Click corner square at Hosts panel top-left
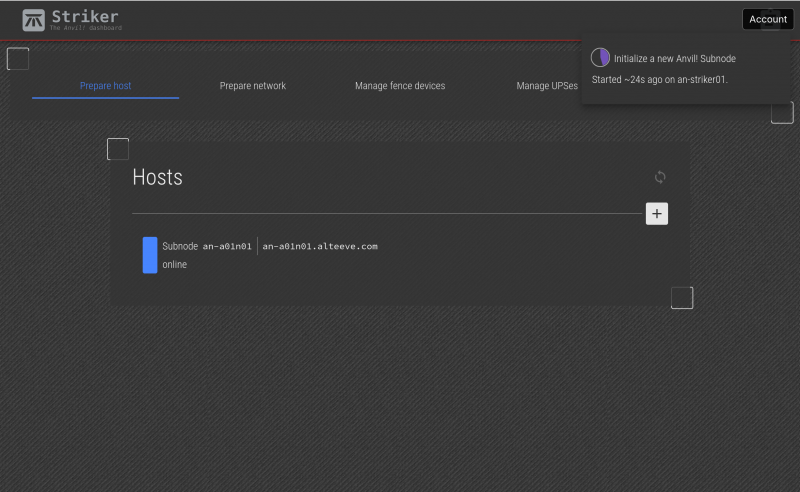The image size is (800, 492). pyautogui.click(x=118, y=149)
